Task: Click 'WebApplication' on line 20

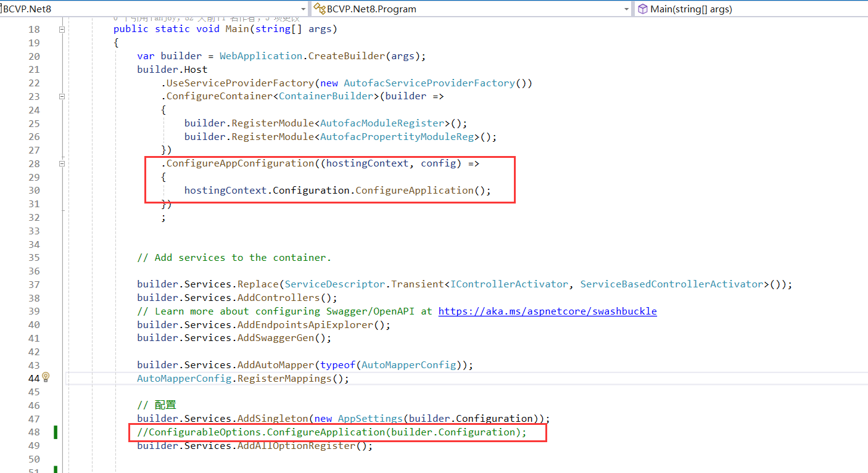Action: 261,56
